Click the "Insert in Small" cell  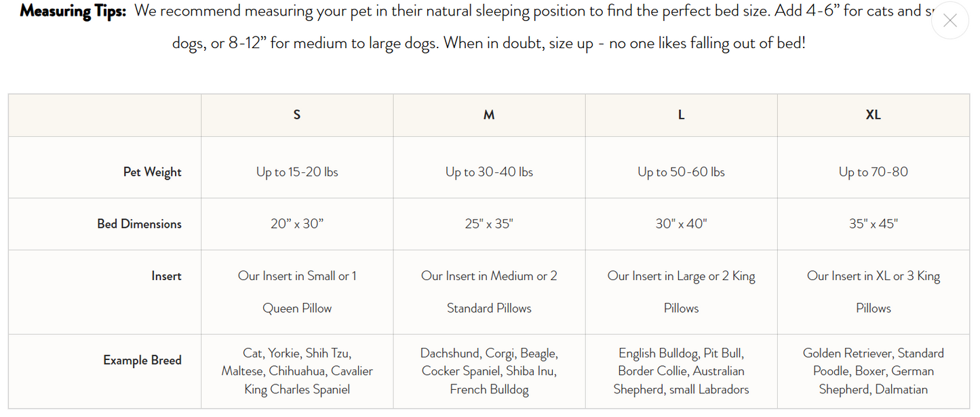297,292
